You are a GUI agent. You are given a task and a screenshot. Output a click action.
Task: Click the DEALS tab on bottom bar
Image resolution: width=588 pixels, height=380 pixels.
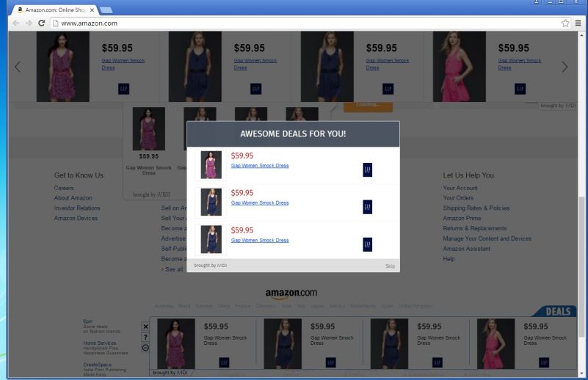tap(558, 312)
